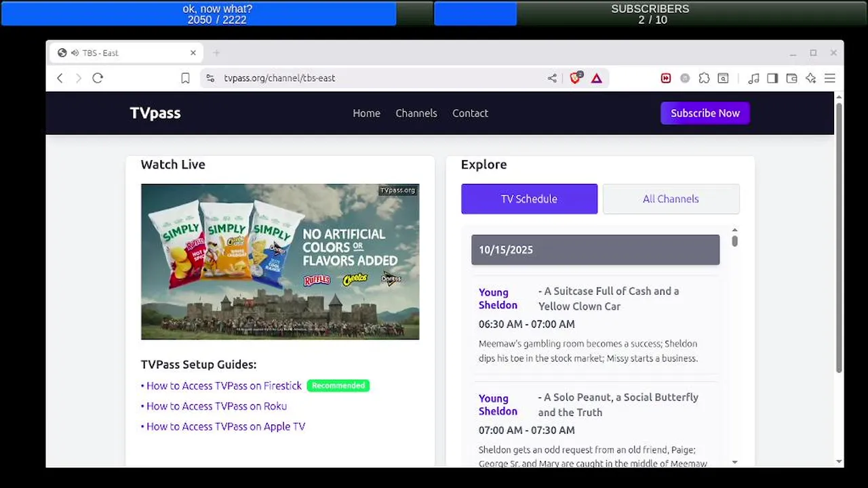This screenshot has height=488, width=868.
Task: Click the 06:30 AM - 07:00 AM time
Action: pyautogui.click(x=527, y=324)
